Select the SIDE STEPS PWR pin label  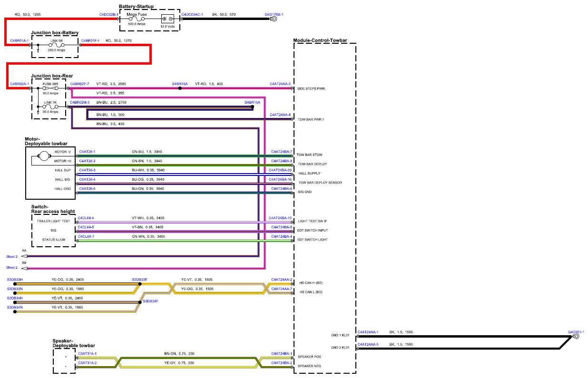click(311, 89)
